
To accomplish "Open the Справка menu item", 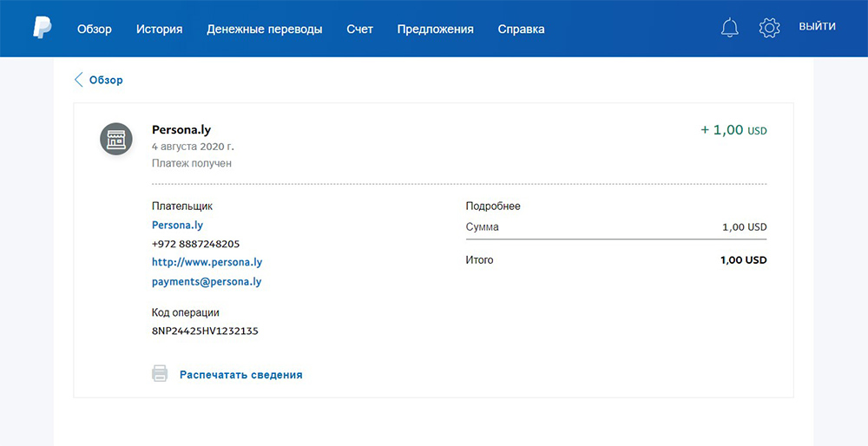I will [521, 30].
